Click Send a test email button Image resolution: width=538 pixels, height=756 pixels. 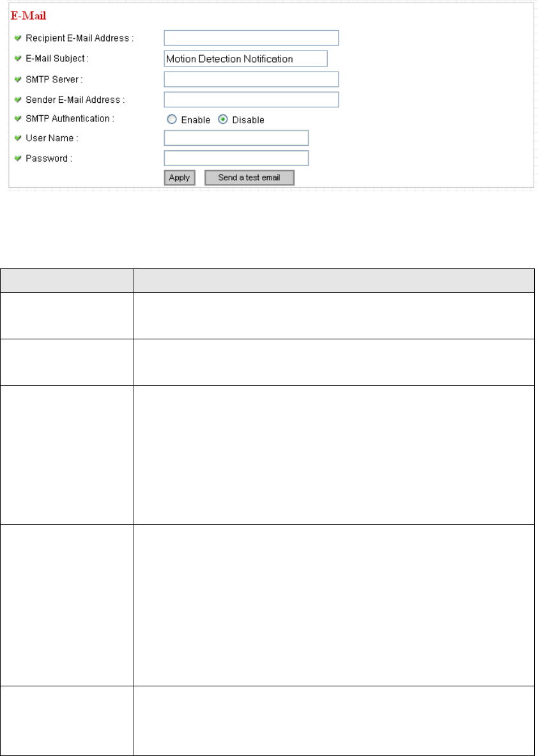tap(249, 178)
